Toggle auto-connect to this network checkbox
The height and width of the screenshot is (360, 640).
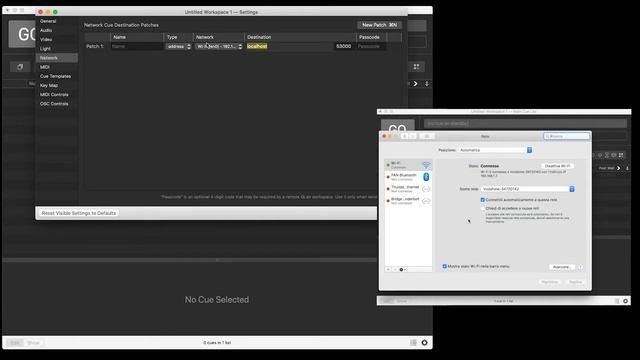(483, 200)
